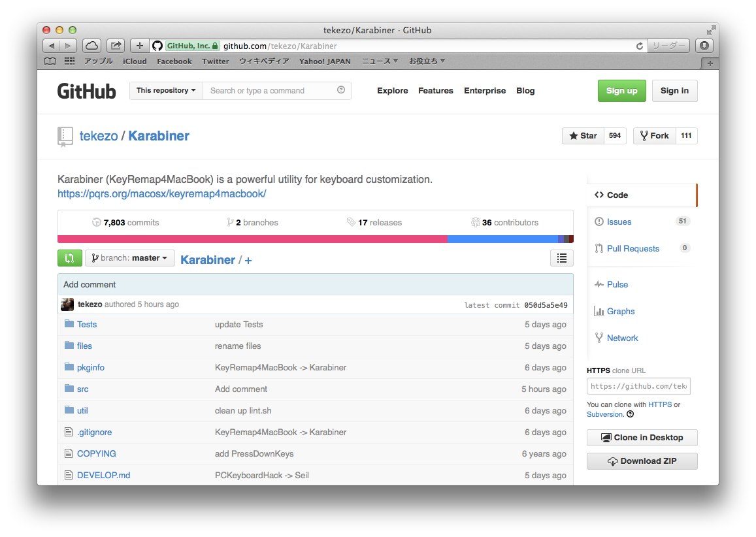The width and height of the screenshot is (756, 537).
Task: Click HTTPS clone URL field
Action: coord(638,386)
